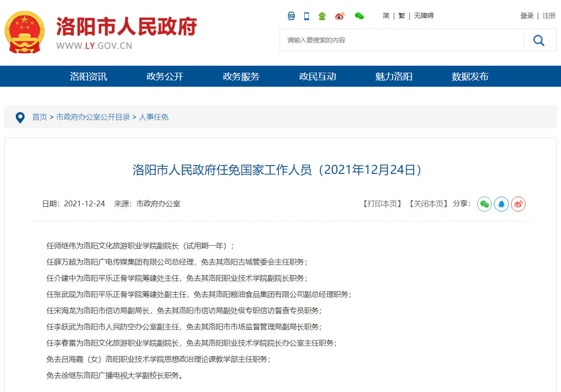Click the line about 介建中

[177, 278]
